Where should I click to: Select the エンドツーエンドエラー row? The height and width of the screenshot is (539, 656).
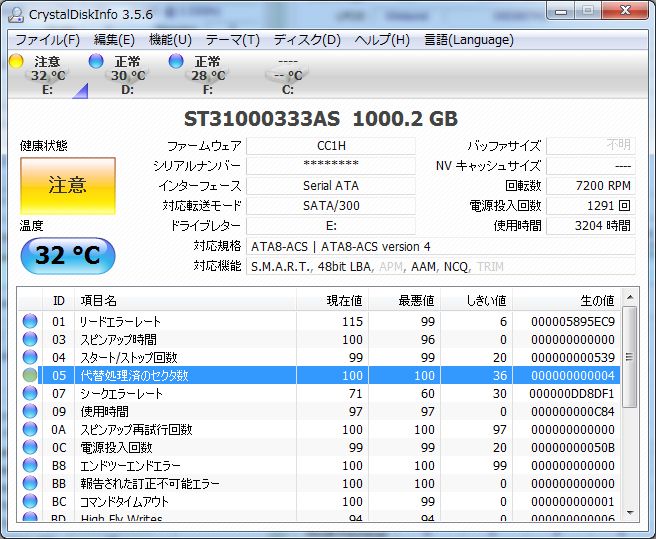319,465
